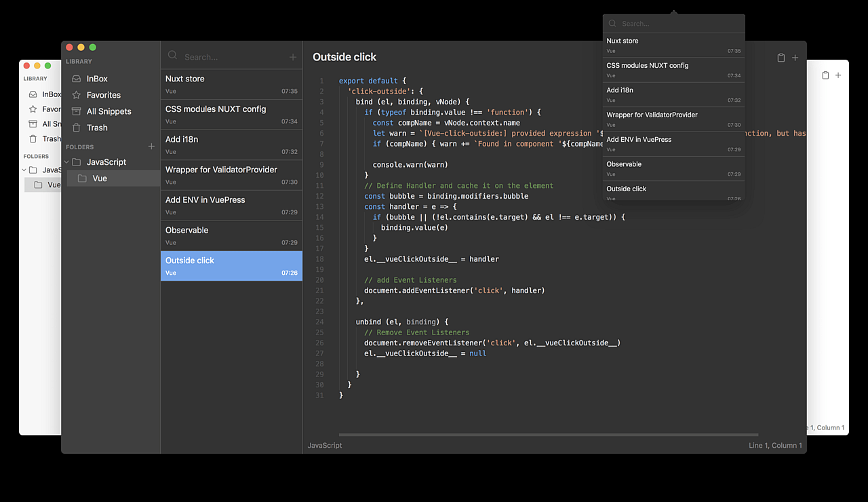Image resolution: width=868 pixels, height=502 pixels.
Task: Choose Wrapper for ValidatorProvider in tray popup
Action: click(x=673, y=119)
